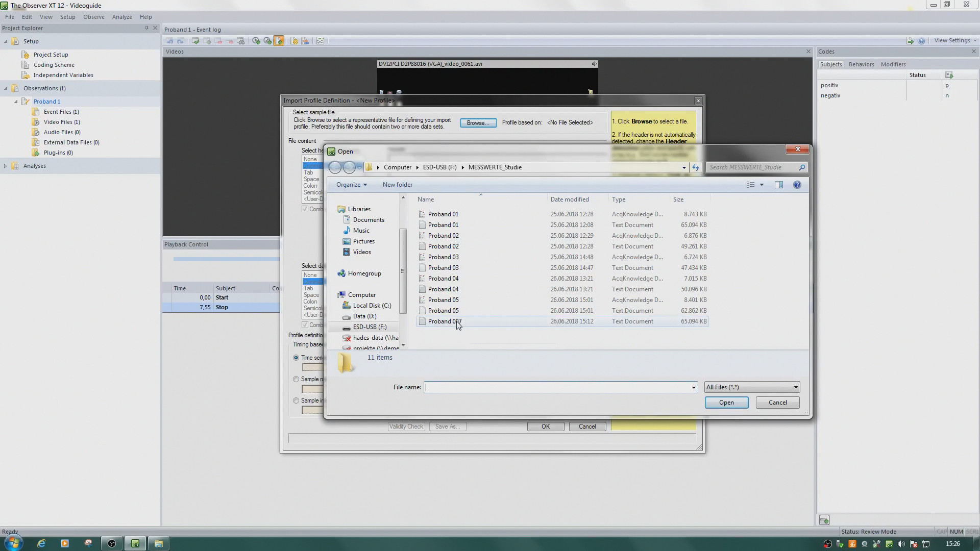Viewport: 980px width, 551px height.
Task: Toggle the Combine checkbox under data delimiter
Action: (305, 325)
